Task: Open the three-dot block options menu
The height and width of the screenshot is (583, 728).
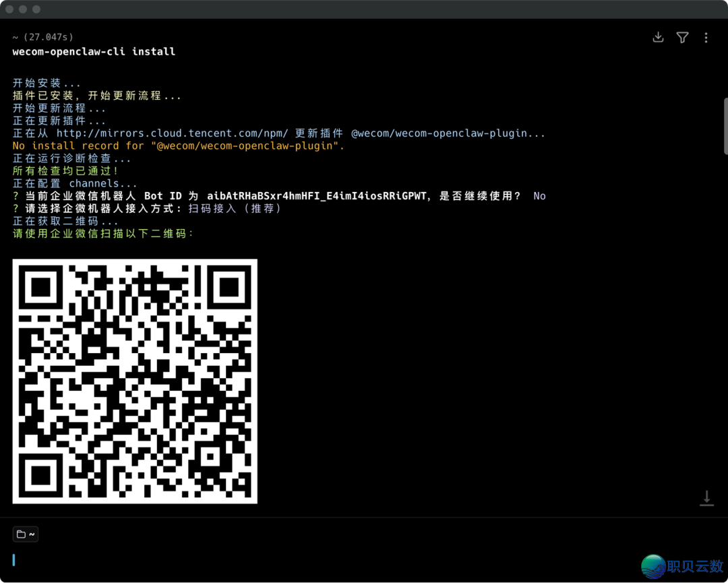Action: tap(706, 38)
